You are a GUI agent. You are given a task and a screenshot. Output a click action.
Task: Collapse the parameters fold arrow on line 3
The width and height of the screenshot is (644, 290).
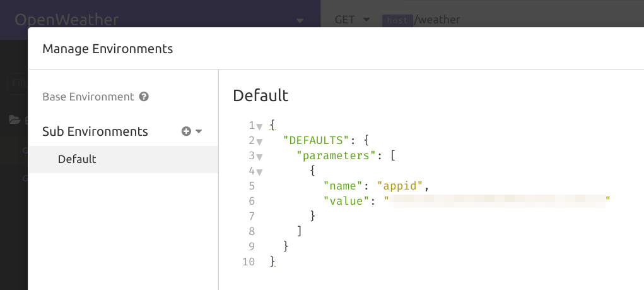click(260, 157)
